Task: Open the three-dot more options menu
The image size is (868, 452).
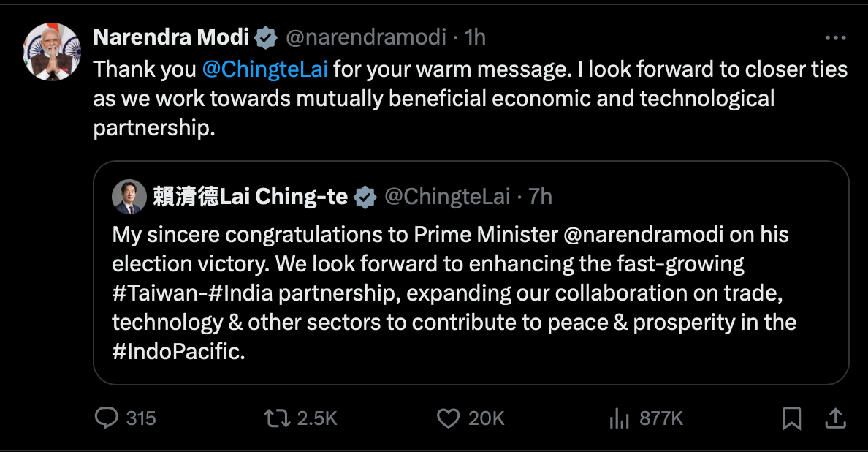Action: coord(835,38)
